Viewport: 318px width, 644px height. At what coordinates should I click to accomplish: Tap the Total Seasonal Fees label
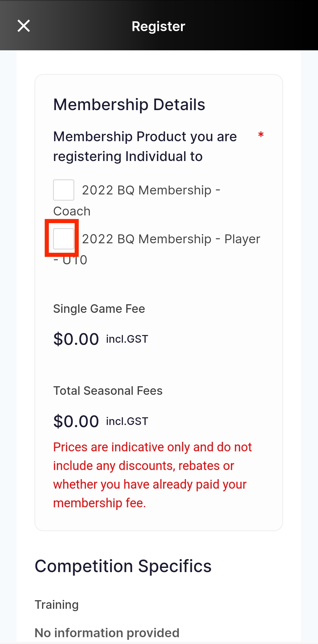(108, 391)
